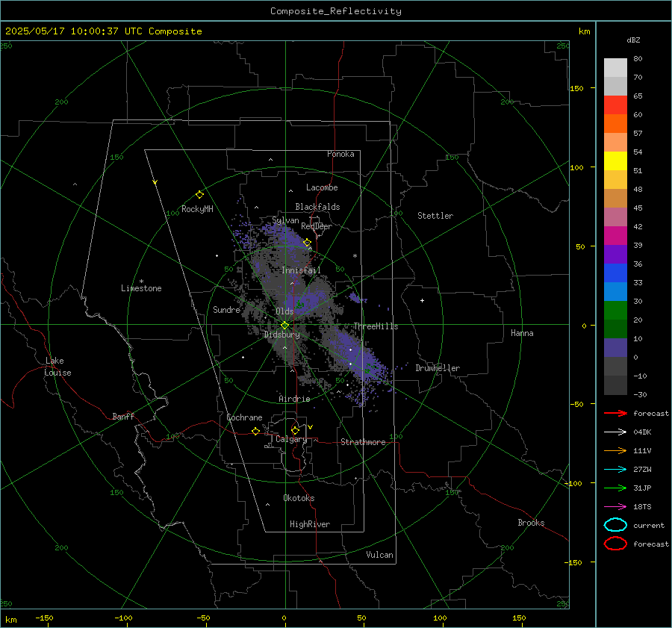Pick the top light-gray 70-80 dBZ swatch

615,68
